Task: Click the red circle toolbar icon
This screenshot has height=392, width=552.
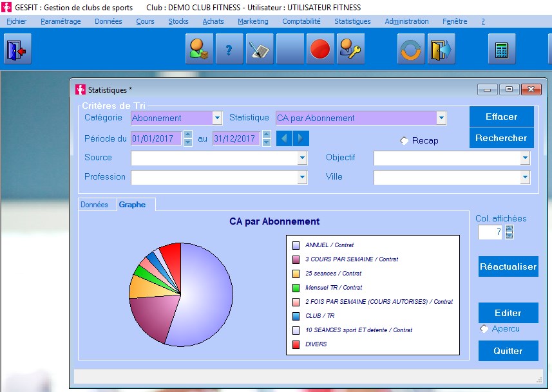Action: click(319, 50)
